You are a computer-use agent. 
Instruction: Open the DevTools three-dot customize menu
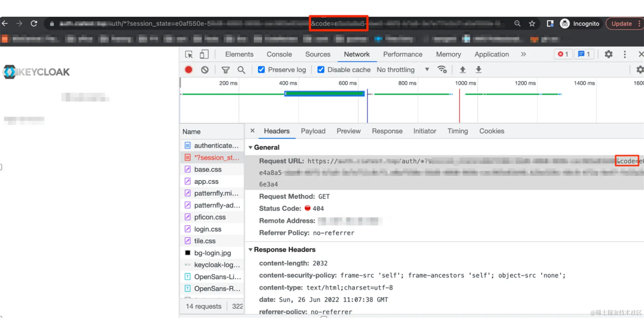(625, 54)
